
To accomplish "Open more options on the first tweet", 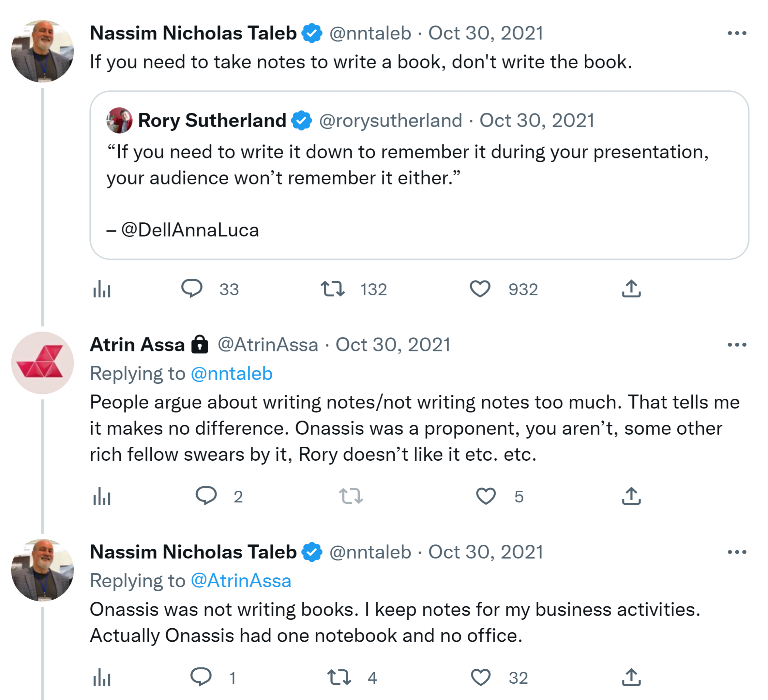I will (x=737, y=34).
